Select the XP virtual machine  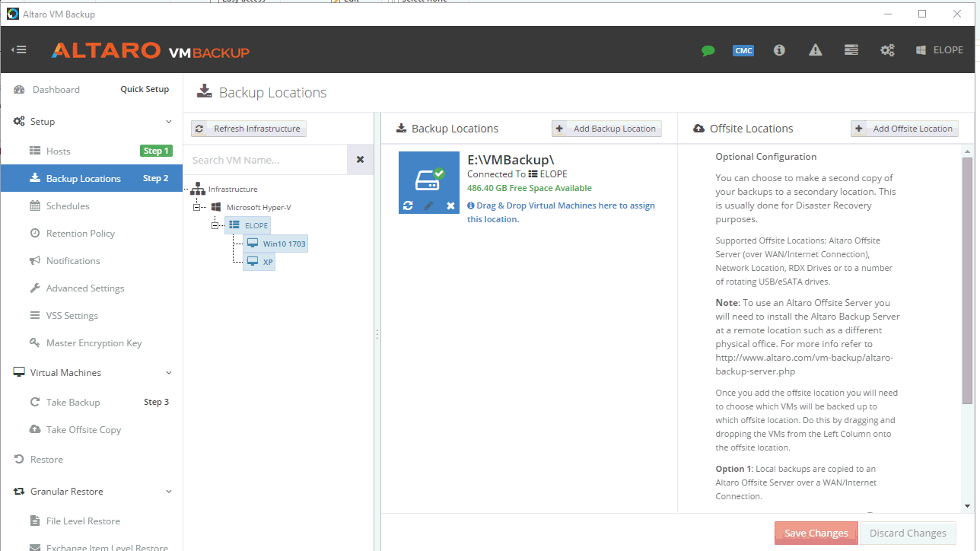(x=259, y=262)
